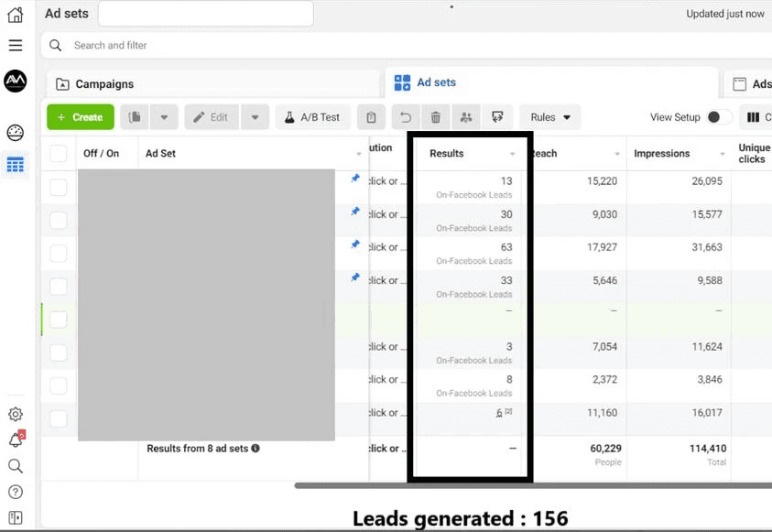This screenshot has width=772, height=532.
Task: Click the undo arrow icon
Action: [406, 117]
